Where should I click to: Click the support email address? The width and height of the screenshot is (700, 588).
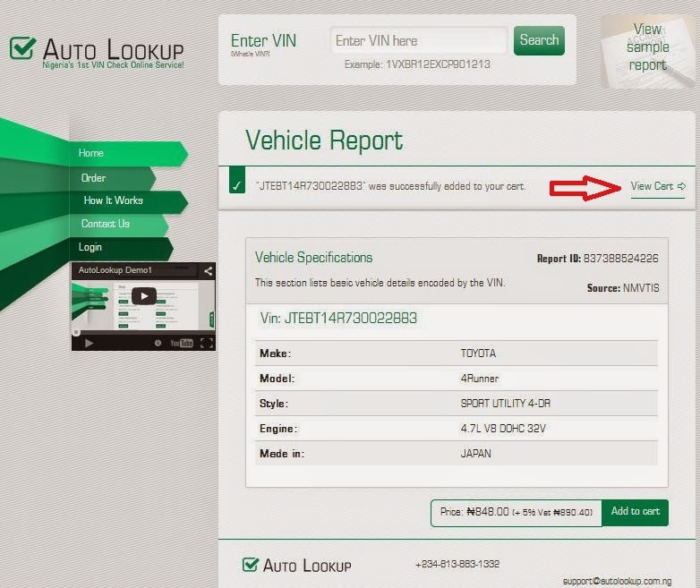click(617, 581)
